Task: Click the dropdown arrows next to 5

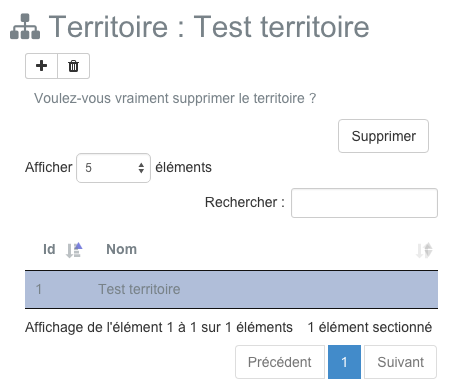Action: (x=141, y=168)
